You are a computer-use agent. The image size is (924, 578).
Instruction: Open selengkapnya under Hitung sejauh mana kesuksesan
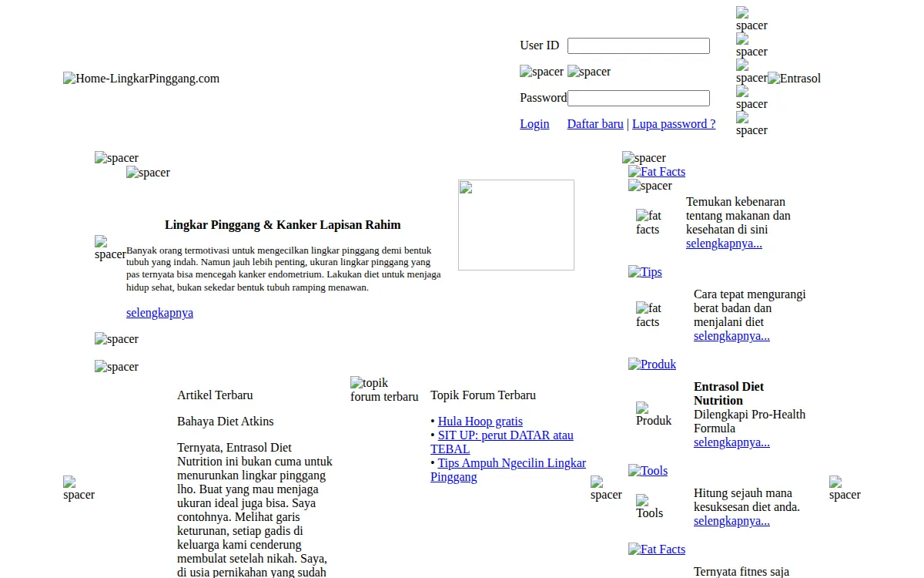coord(731,521)
